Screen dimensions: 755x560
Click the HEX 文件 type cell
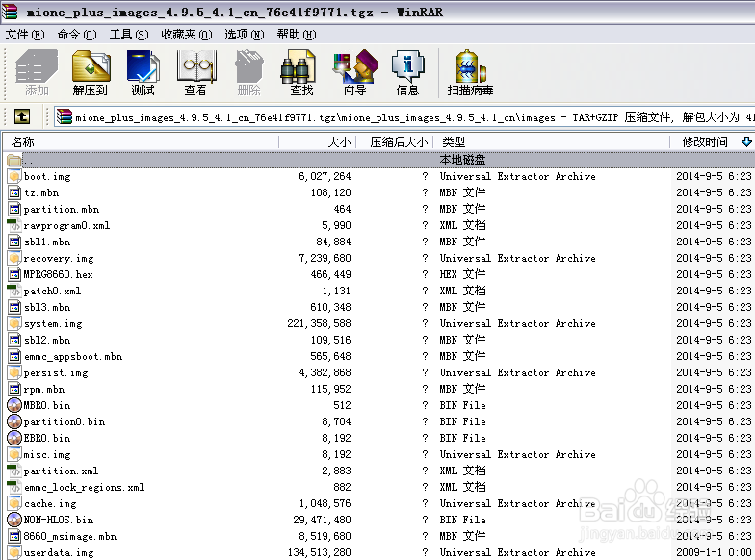(462, 275)
